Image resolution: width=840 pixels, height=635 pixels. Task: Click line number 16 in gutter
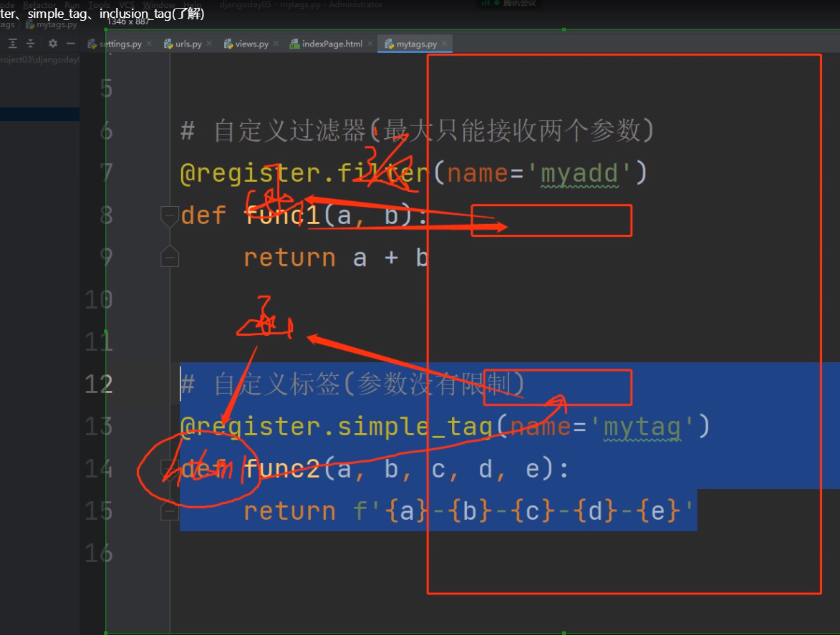pyautogui.click(x=99, y=553)
